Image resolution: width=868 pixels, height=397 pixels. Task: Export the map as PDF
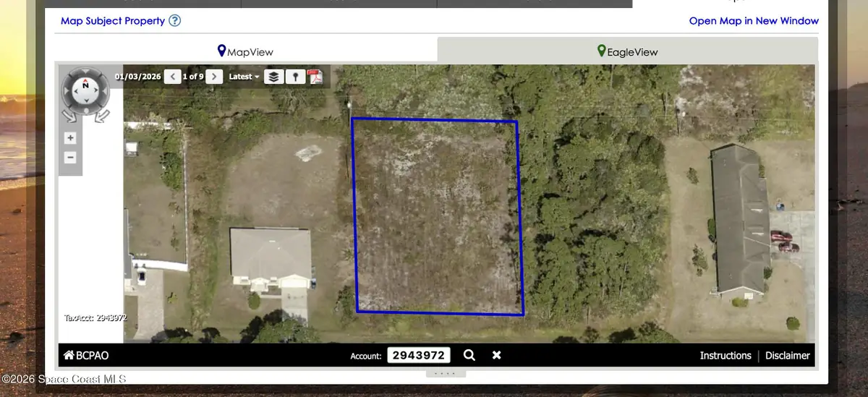pos(315,77)
